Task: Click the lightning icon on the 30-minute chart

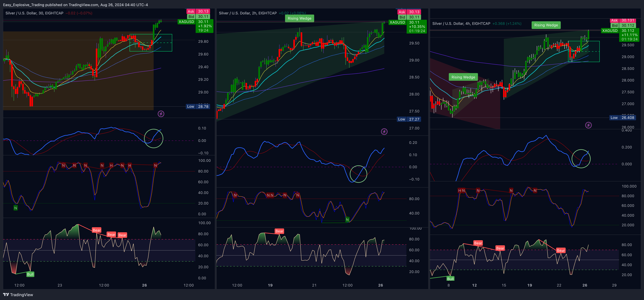Action: click(161, 114)
